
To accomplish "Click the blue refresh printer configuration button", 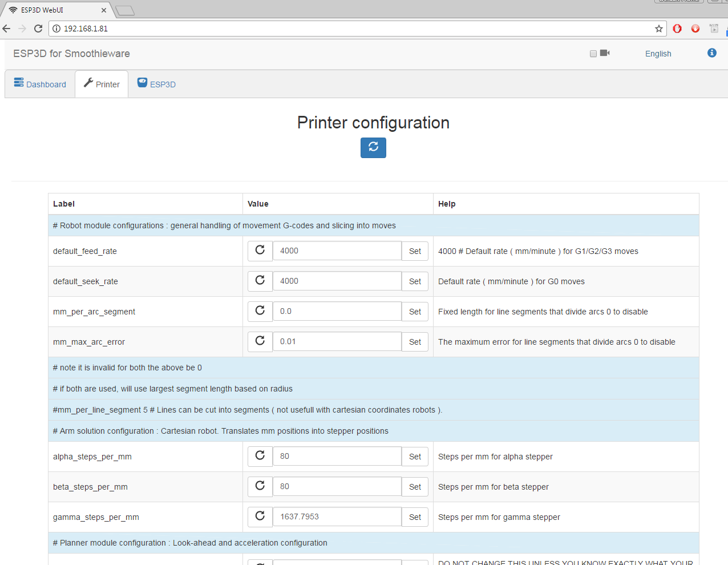I will click(373, 147).
